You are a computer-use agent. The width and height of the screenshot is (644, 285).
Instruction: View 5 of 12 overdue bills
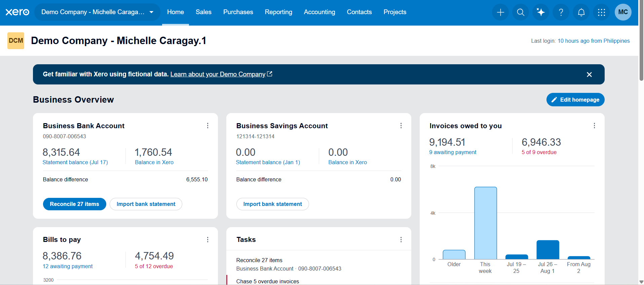coord(154,266)
